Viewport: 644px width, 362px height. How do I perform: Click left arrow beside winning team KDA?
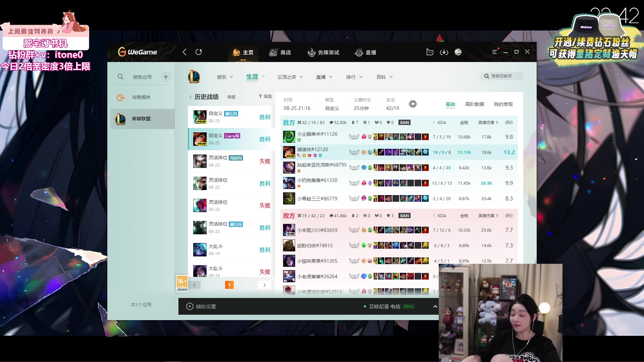point(434,122)
